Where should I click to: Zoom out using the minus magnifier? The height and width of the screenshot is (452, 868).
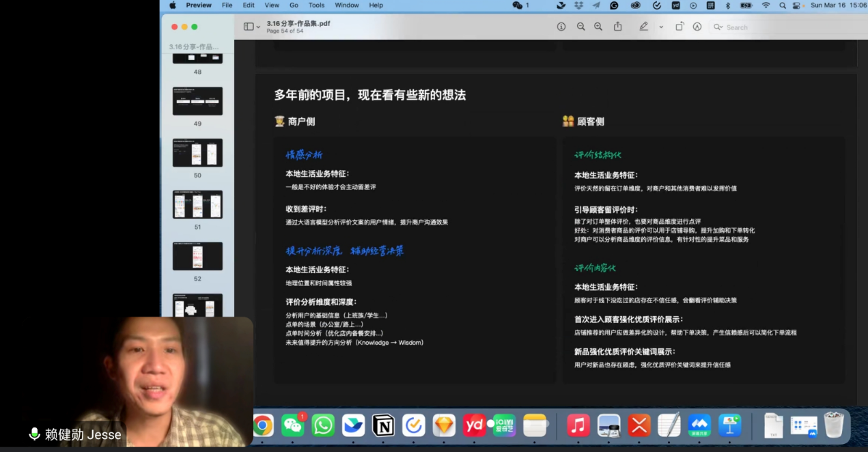pos(580,27)
